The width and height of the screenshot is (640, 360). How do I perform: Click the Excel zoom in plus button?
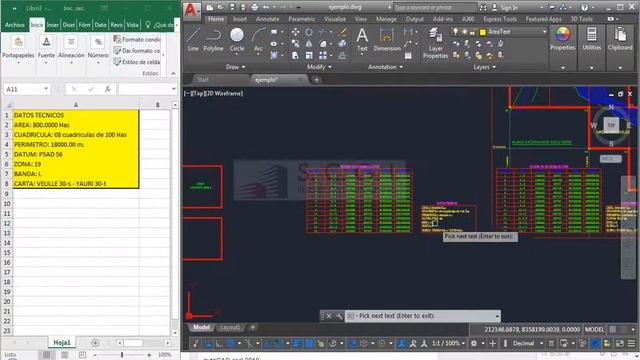tap(149, 355)
